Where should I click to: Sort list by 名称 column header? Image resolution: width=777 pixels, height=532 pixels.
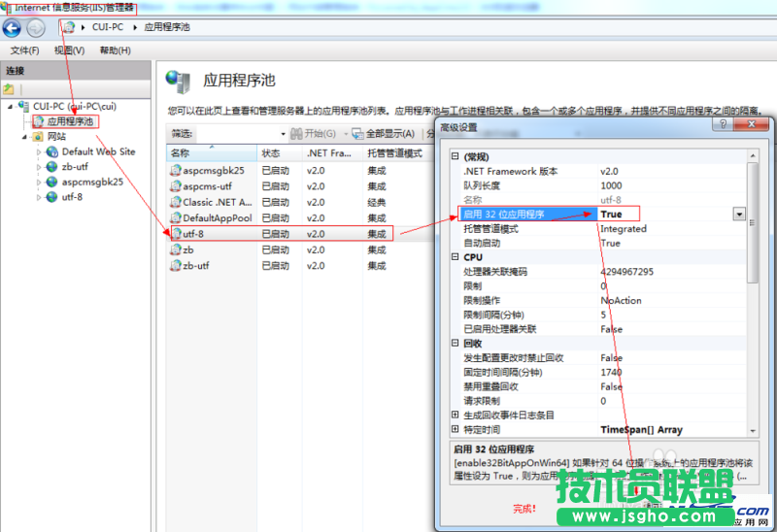click(212, 153)
